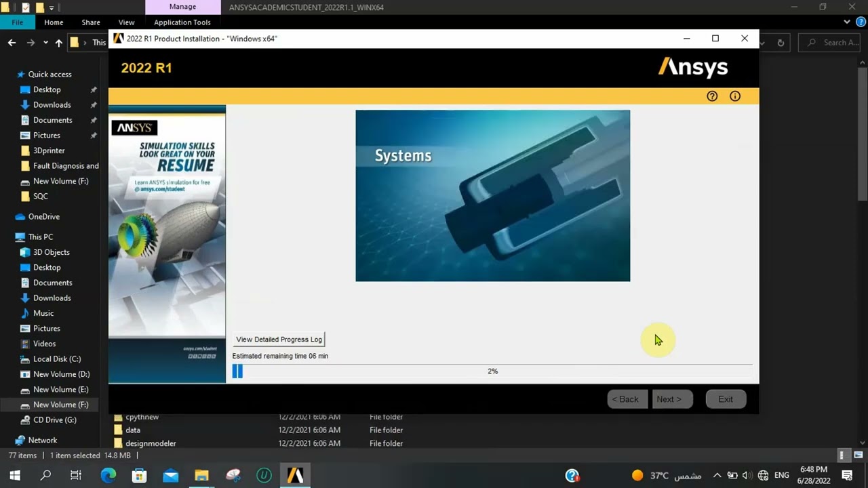Open Mail app from taskbar

[x=171, y=476]
